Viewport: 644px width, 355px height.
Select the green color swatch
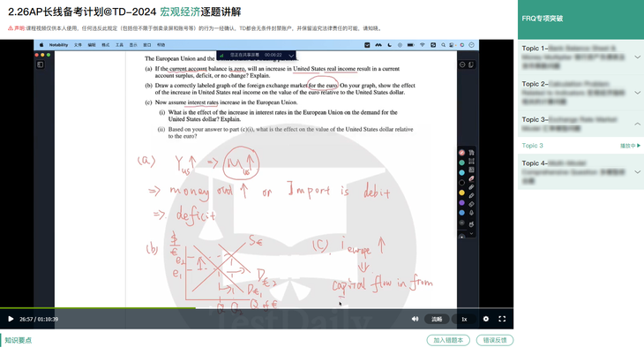click(461, 162)
